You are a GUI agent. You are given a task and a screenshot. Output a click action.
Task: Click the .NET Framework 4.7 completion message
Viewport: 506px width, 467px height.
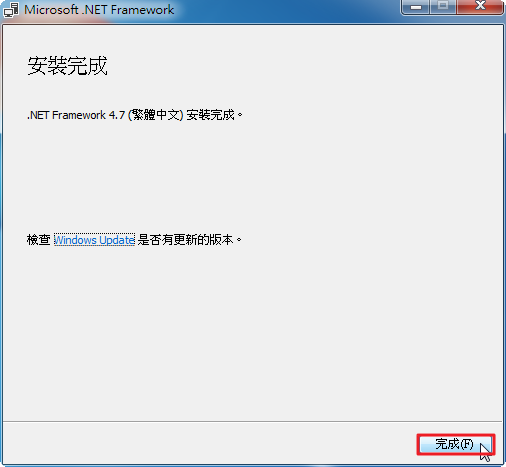click(x=135, y=115)
